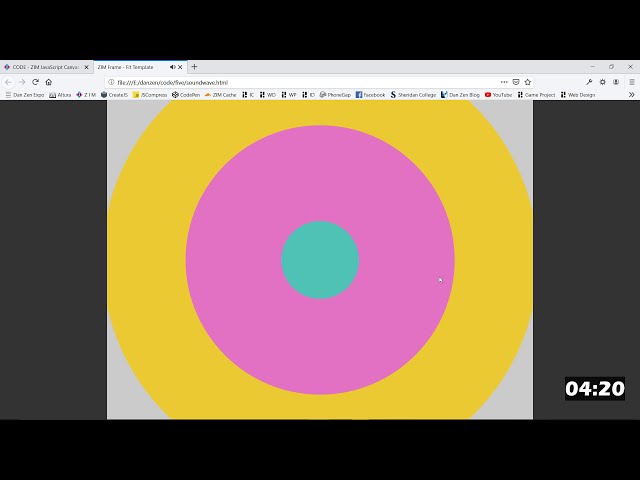Mute the ZIM Frame tab audio
640x480 pixels.
tap(172, 67)
